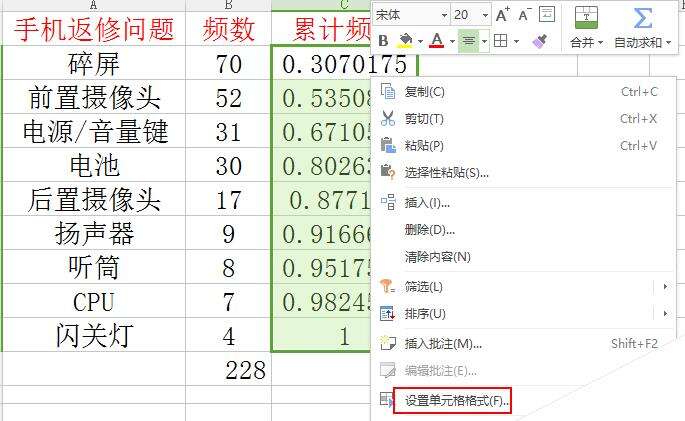
Task: Decrease font size with A- icon
Action: point(523,15)
